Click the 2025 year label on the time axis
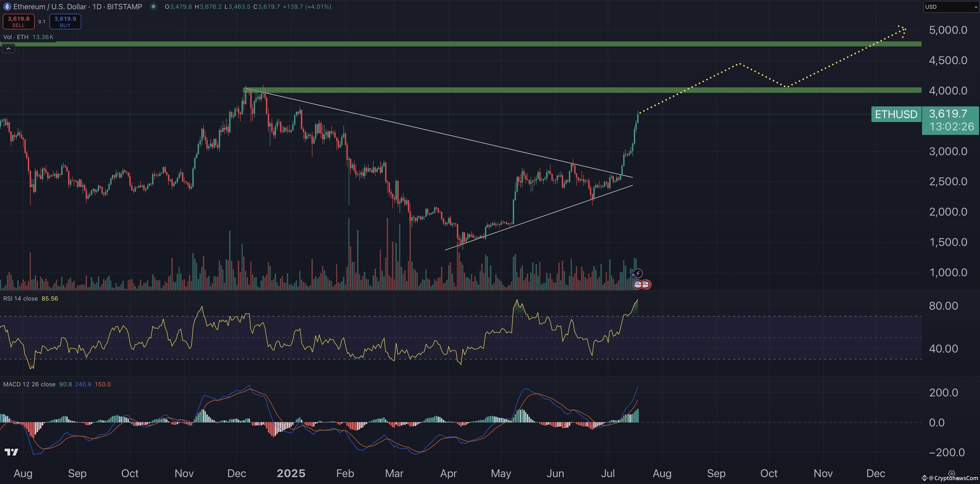 coord(291,473)
